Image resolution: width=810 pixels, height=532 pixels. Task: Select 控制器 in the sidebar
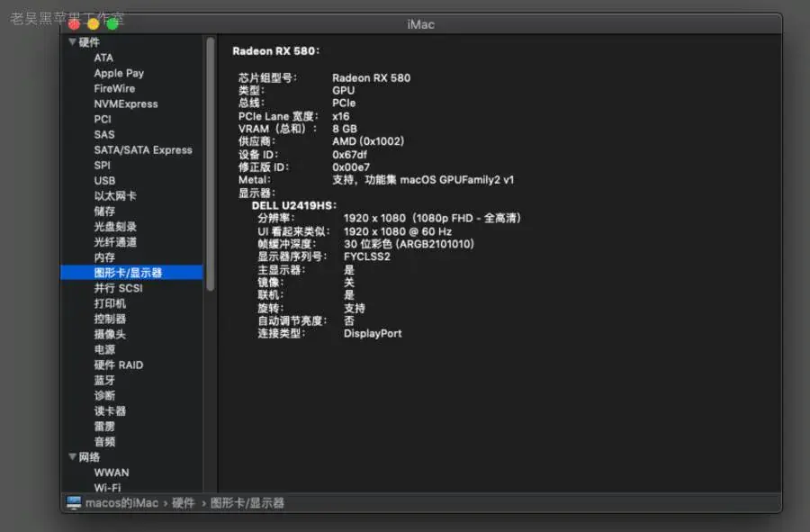[x=110, y=319]
